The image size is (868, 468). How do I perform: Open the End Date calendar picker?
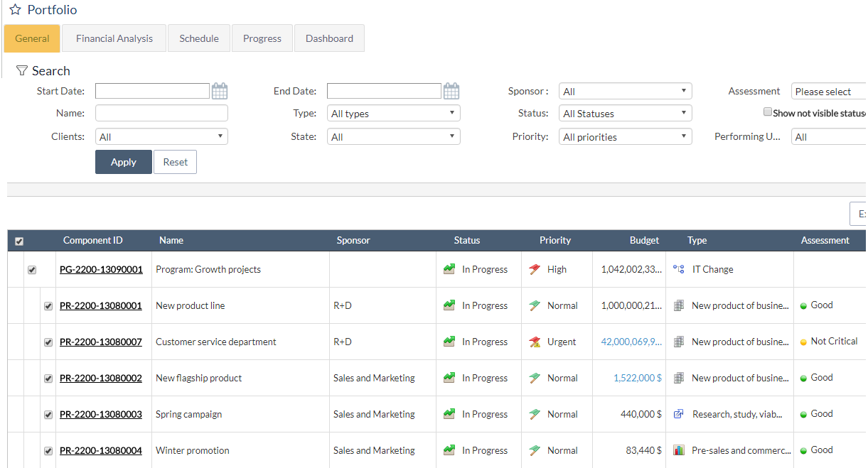click(x=451, y=91)
